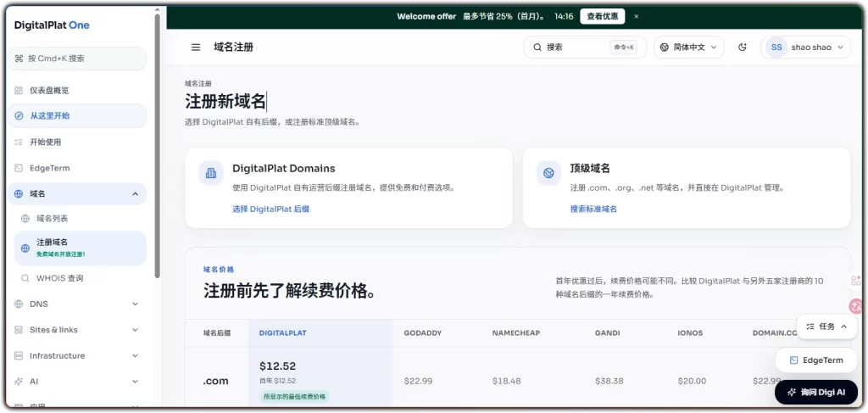Click magnifier icon beside WHOIS 查询
This screenshot has width=868, height=413.
tap(25, 278)
